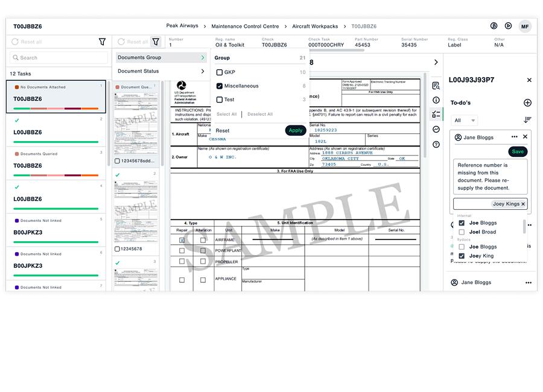
Task: Uncheck the Miscellaneous group filter
Action: tap(220, 86)
